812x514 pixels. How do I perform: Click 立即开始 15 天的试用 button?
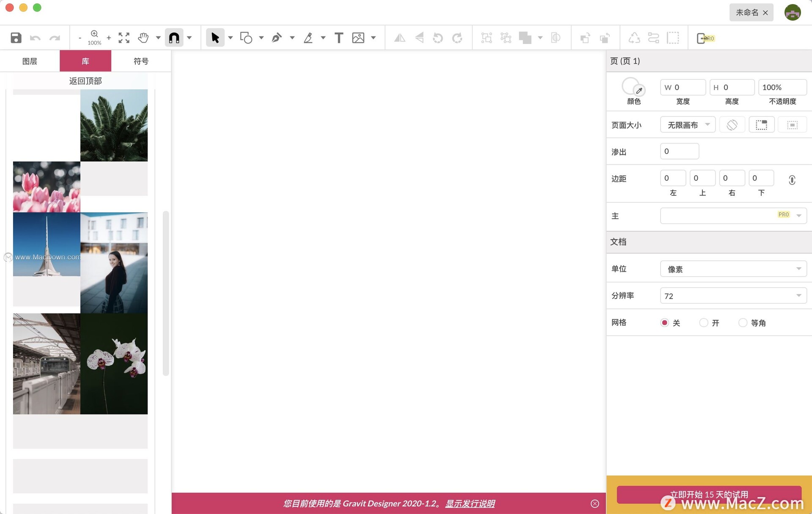[709, 495]
